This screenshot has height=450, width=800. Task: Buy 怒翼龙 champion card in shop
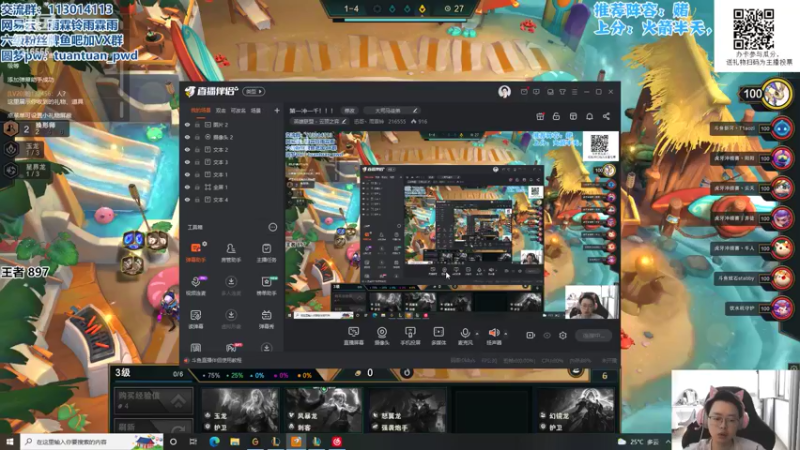(x=407, y=410)
